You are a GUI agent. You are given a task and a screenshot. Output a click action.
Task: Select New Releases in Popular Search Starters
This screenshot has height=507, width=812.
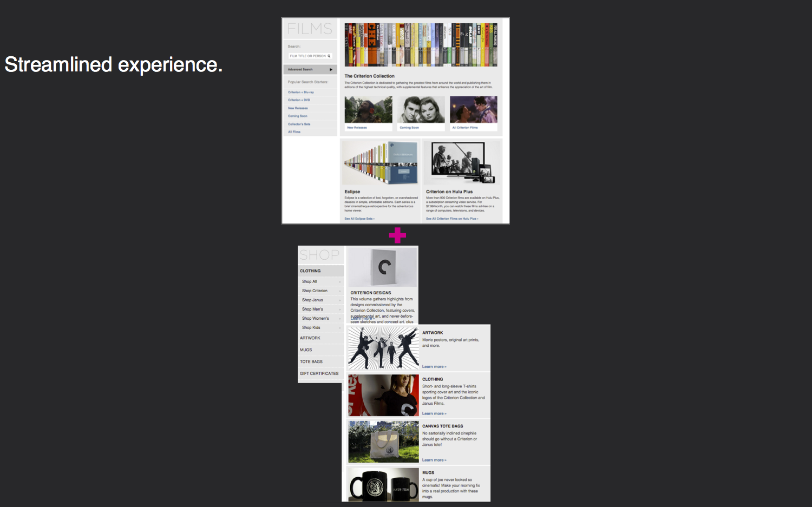tap(298, 108)
